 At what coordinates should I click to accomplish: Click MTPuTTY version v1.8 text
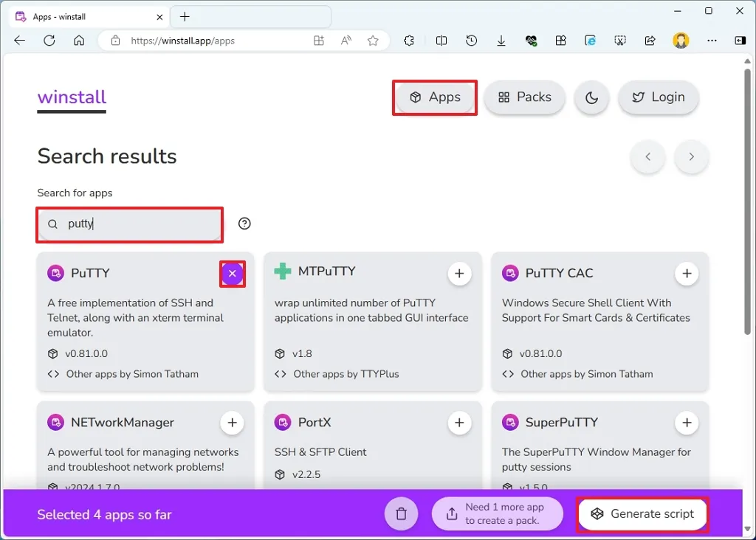(x=302, y=353)
